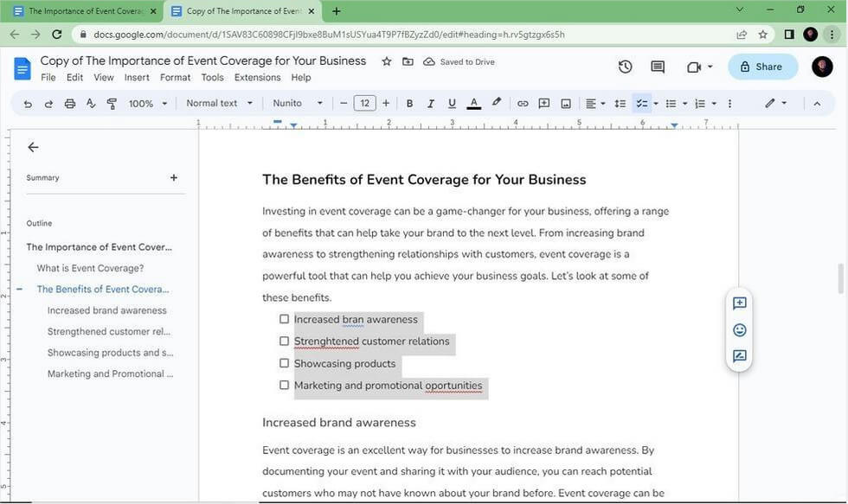Viewport: 848px width, 504px height.
Task: Add a comment from the toolbar
Action: 544,103
